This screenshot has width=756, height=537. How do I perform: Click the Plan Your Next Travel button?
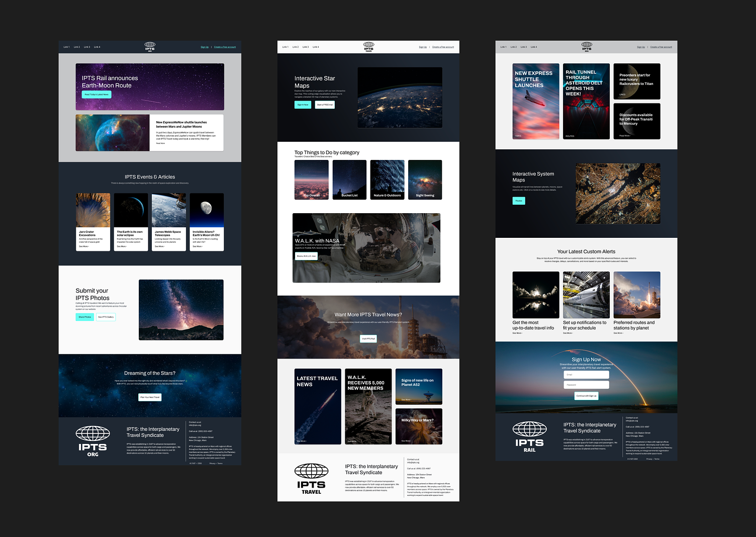(150, 397)
